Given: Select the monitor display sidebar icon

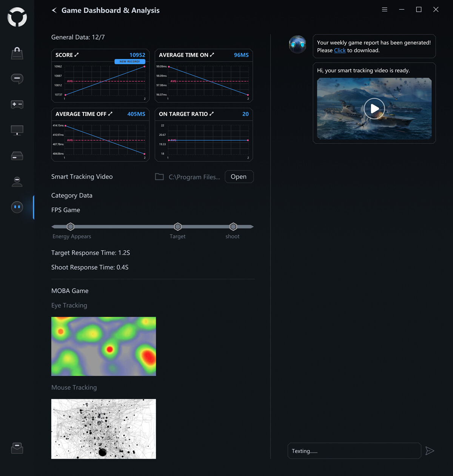Looking at the screenshot, I should click(17, 130).
